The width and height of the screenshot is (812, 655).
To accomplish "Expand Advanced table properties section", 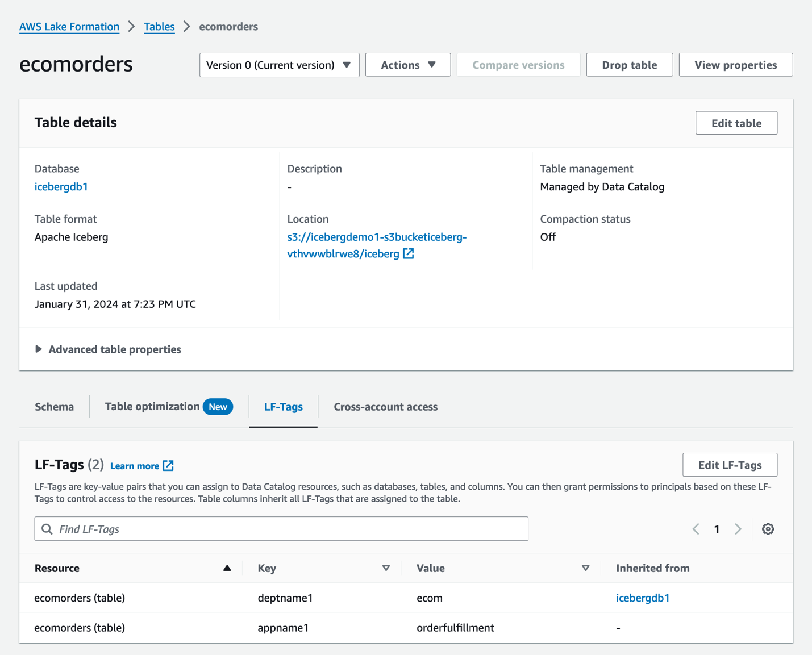I will (x=108, y=349).
